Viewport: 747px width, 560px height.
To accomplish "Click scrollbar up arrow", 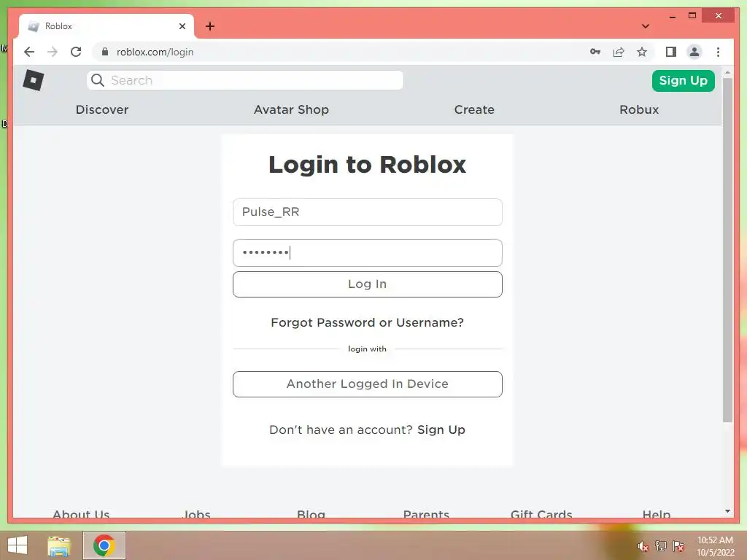I will coord(727,72).
